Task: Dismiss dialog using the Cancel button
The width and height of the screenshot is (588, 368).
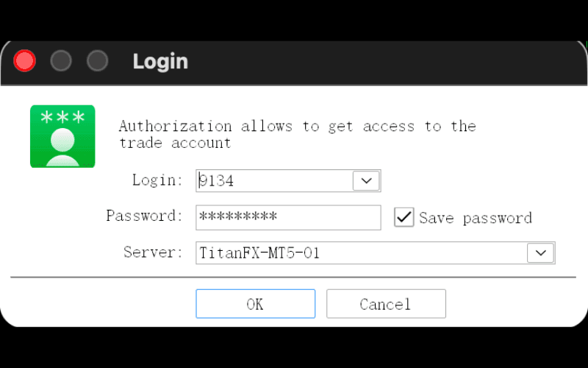Action: click(x=386, y=304)
